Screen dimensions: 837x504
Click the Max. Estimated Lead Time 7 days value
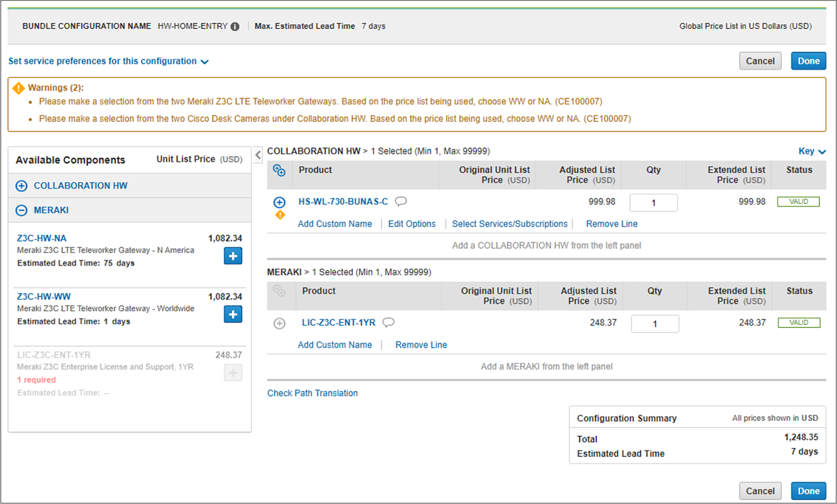pos(373,26)
